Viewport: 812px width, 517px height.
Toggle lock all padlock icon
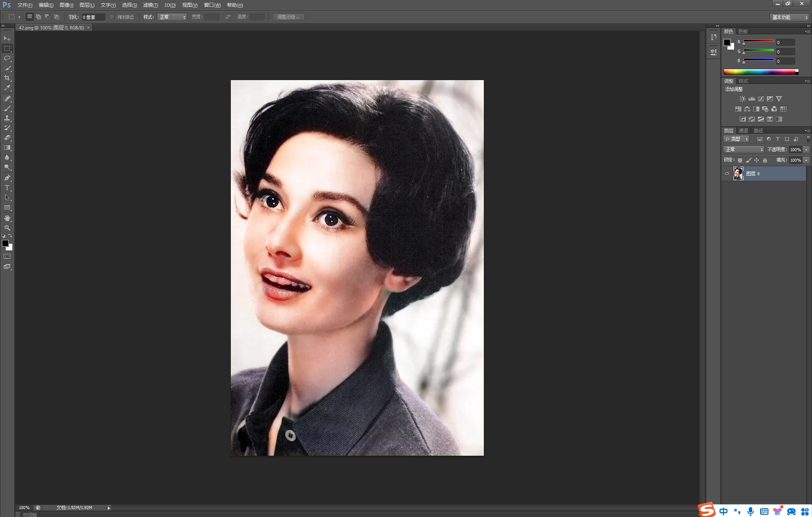point(765,160)
